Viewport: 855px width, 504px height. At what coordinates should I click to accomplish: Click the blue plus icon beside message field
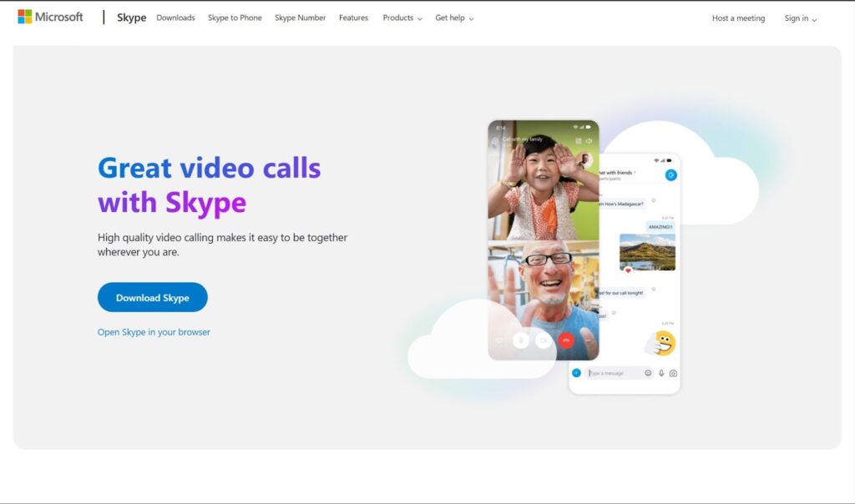[x=576, y=373]
